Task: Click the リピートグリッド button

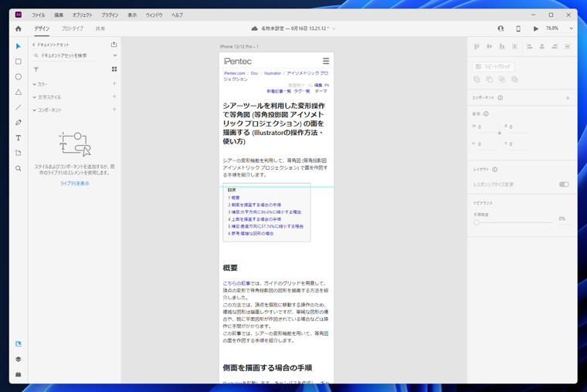Action: [494, 66]
